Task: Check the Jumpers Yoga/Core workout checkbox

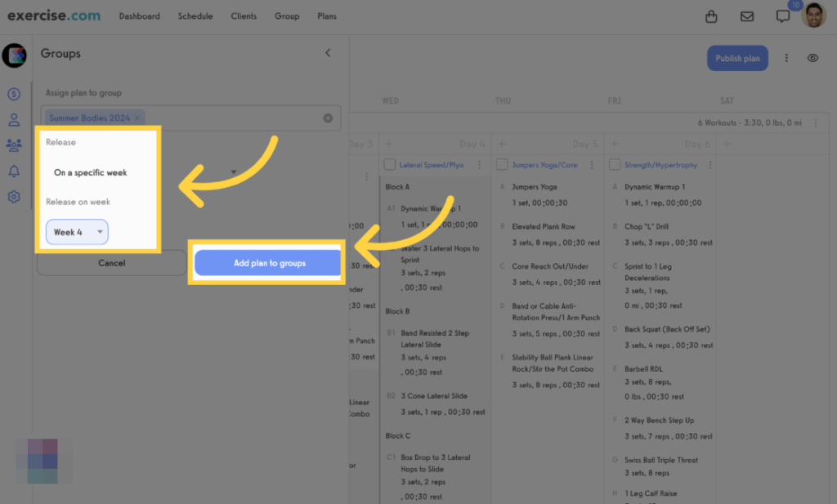Action: [x=502, y=165]
